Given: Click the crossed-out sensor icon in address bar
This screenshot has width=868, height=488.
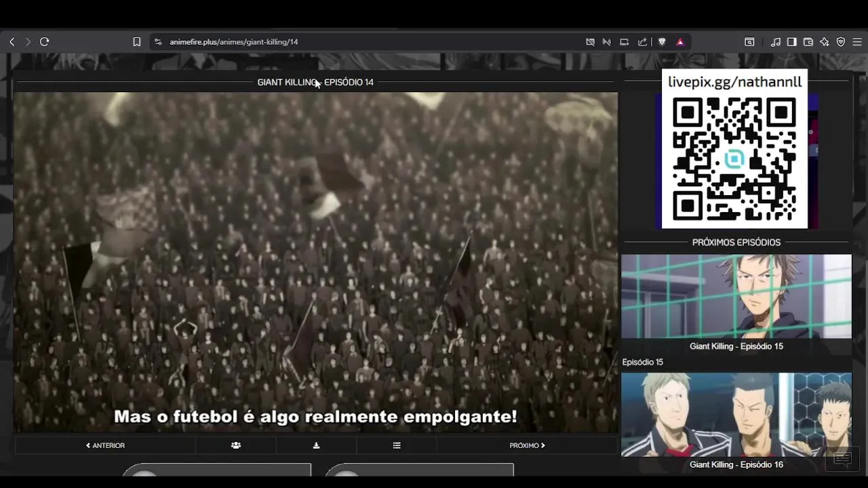Looking at the screenshot, I should tap(606, 42).
